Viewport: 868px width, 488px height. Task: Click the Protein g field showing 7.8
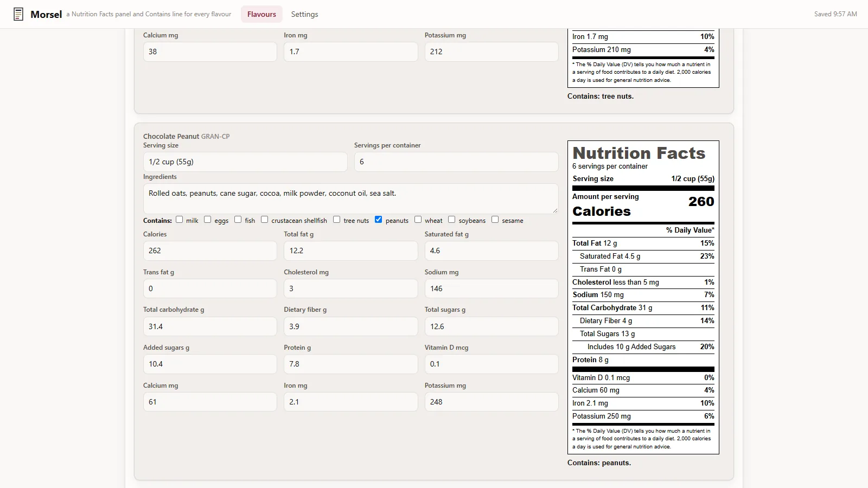(350, 364)
